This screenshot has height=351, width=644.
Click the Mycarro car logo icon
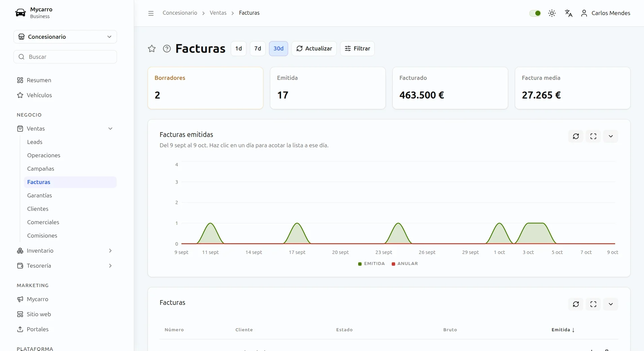click(x=20, y=13)
